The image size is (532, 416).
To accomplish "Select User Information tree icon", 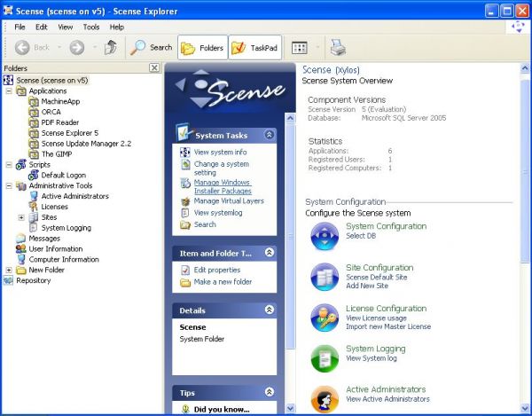I will [21, 248].
